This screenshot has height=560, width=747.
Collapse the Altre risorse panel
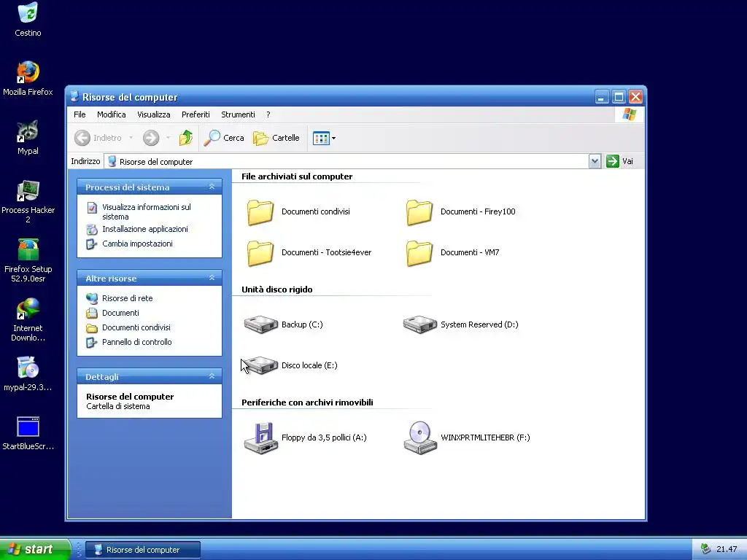pos(212,278)
